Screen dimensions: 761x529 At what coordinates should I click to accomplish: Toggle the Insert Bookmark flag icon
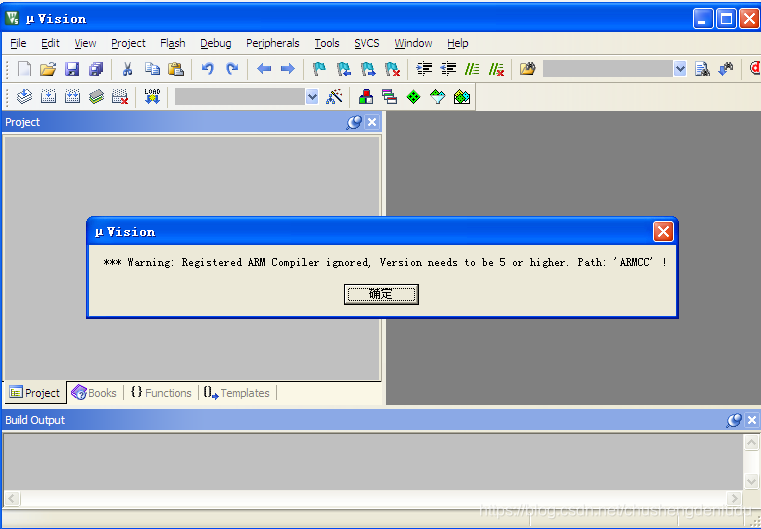(x=319, y=69)
